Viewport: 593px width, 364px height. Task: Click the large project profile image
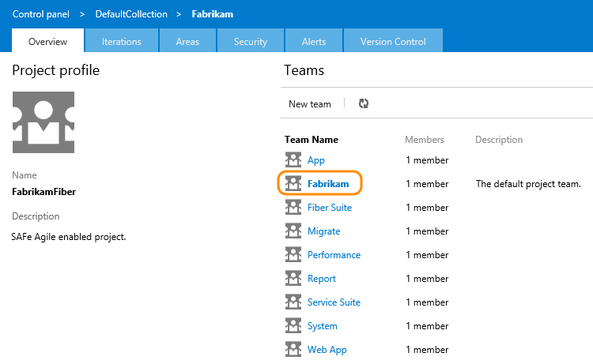pos(43,122)
